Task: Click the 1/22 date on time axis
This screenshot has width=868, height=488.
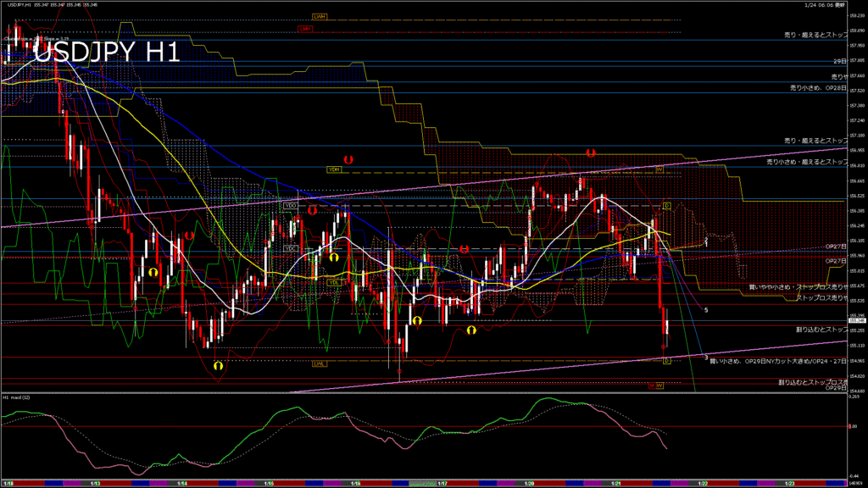Action: pyautogui.click(x=703, y=484)
